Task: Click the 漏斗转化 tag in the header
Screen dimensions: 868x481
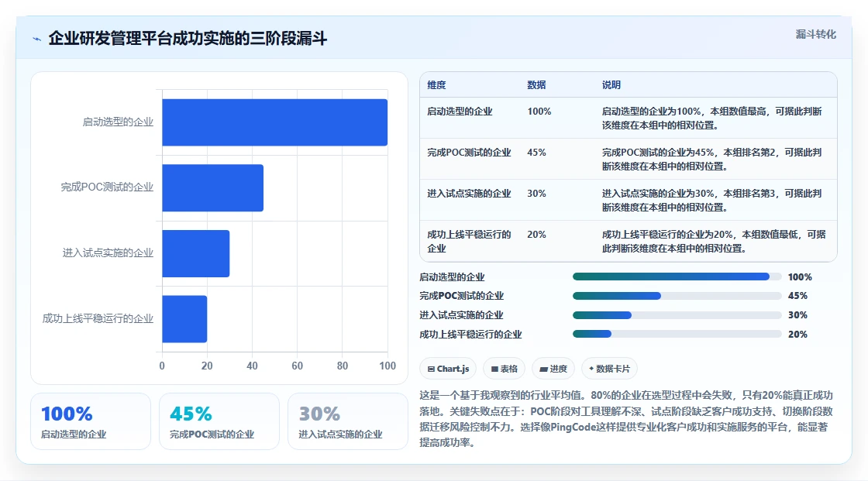Action: point(815,34)
